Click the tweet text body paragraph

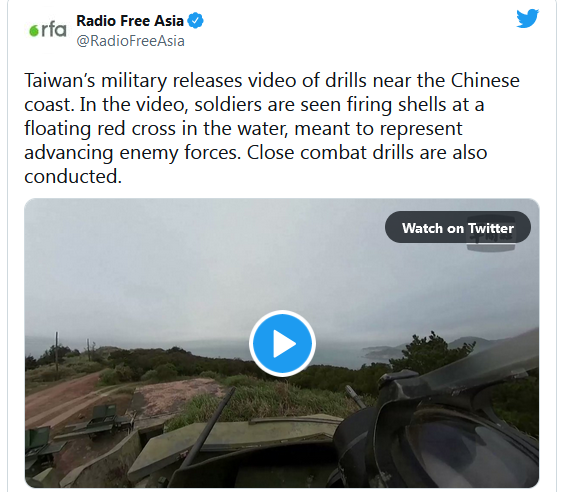pyautogui.click(x=272, y=128)
